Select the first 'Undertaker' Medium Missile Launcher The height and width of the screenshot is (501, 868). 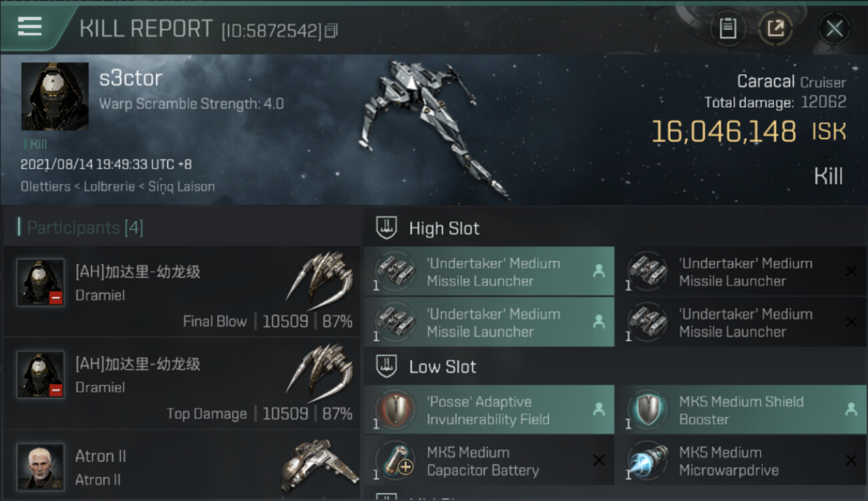tap(489, 272)
